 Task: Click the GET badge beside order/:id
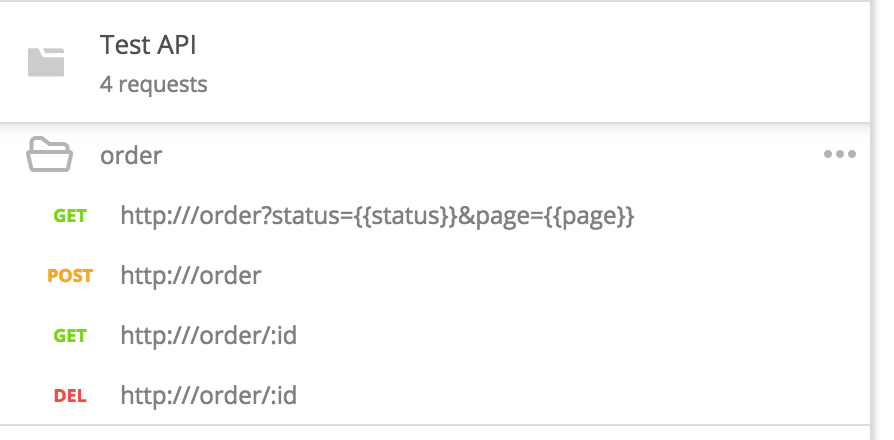[70, 336]
